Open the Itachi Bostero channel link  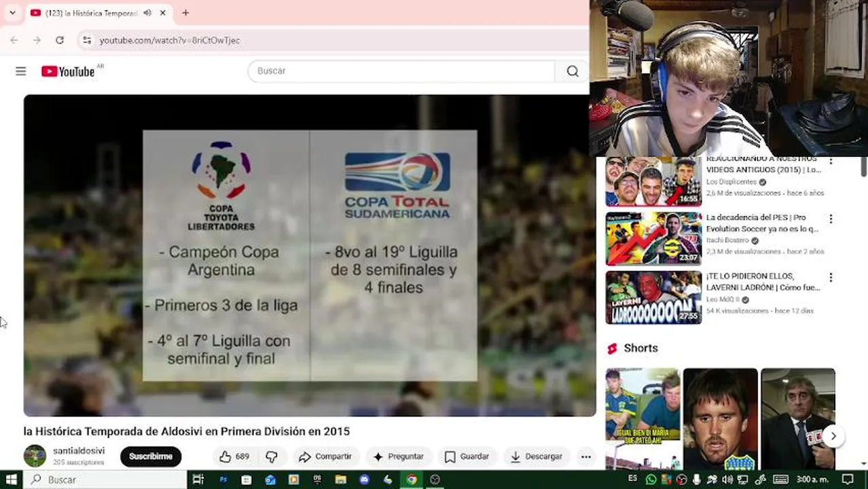(728, 240)
